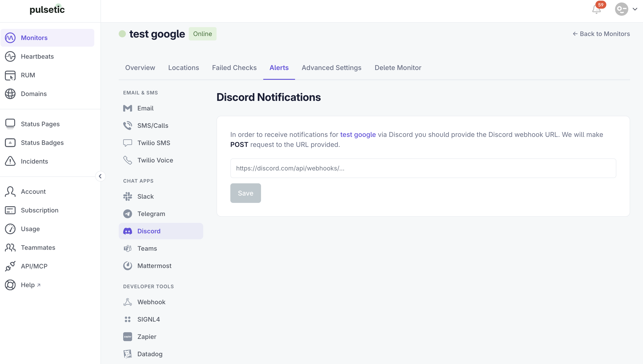The image size is (643, 364).
Task: Select the Webhook icon
Action: (x=128, y=302)
